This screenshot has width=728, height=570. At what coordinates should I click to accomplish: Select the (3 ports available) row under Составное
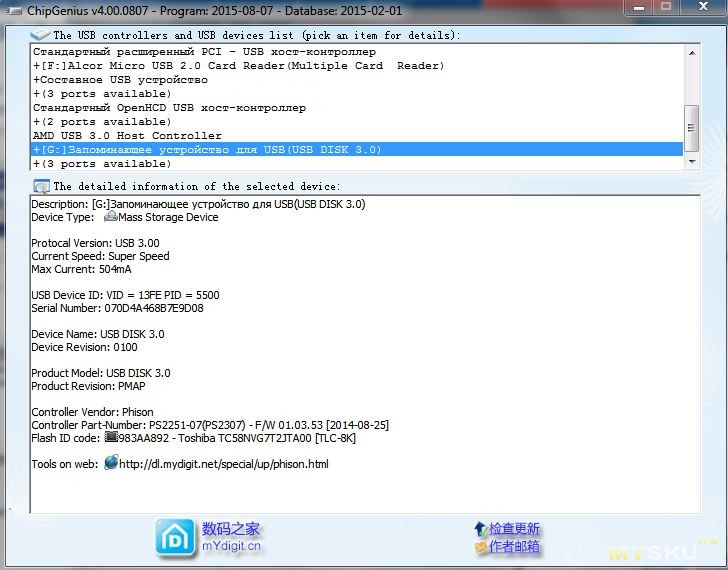click(x=356, y=93)
